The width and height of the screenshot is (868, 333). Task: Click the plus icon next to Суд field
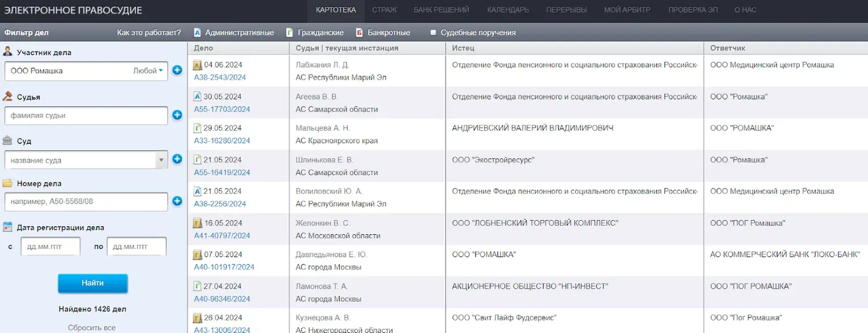click(x=177, y=159)
